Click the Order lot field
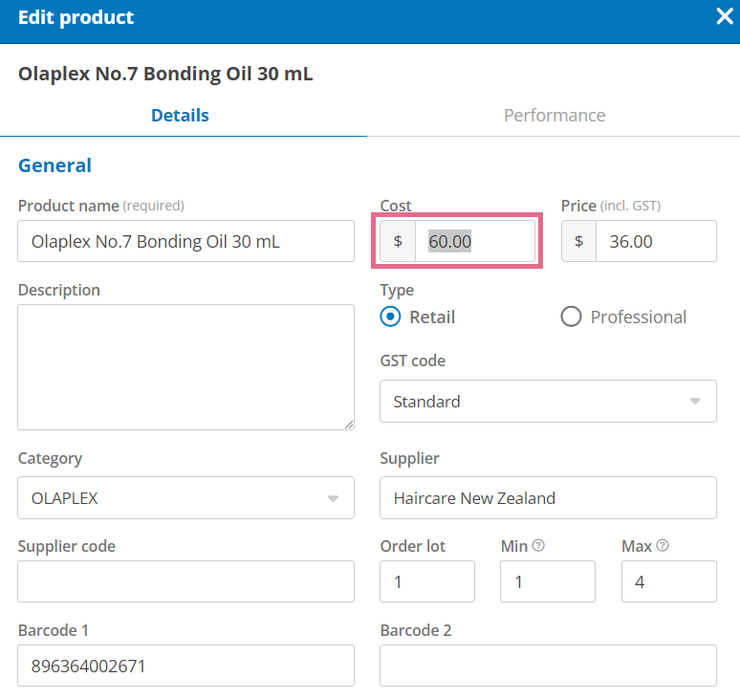This screenshot has width=740, height=700. coord(427,581)
